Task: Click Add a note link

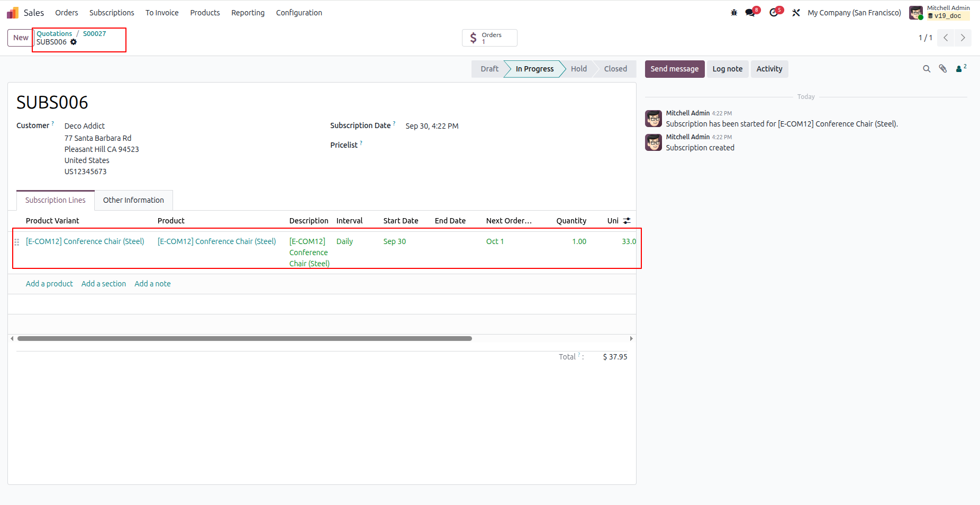Action: pyautogui.click(x=152, y=284)
